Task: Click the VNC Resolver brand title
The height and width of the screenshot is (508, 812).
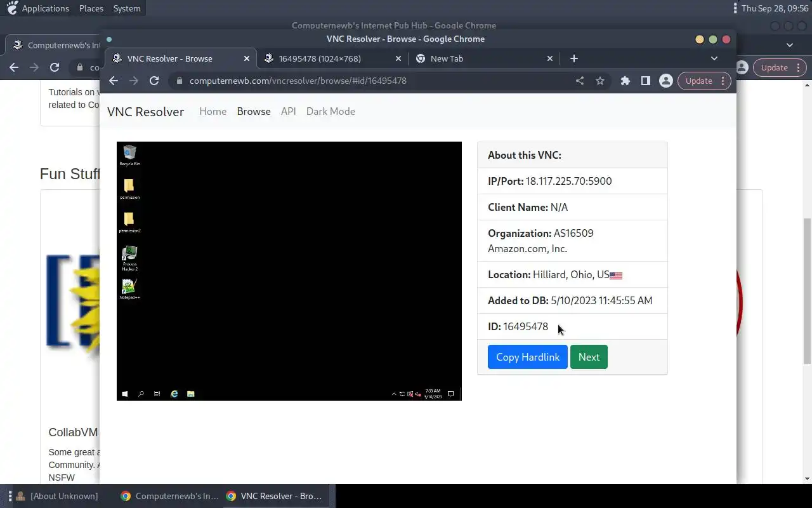Action: click(145, 112)
